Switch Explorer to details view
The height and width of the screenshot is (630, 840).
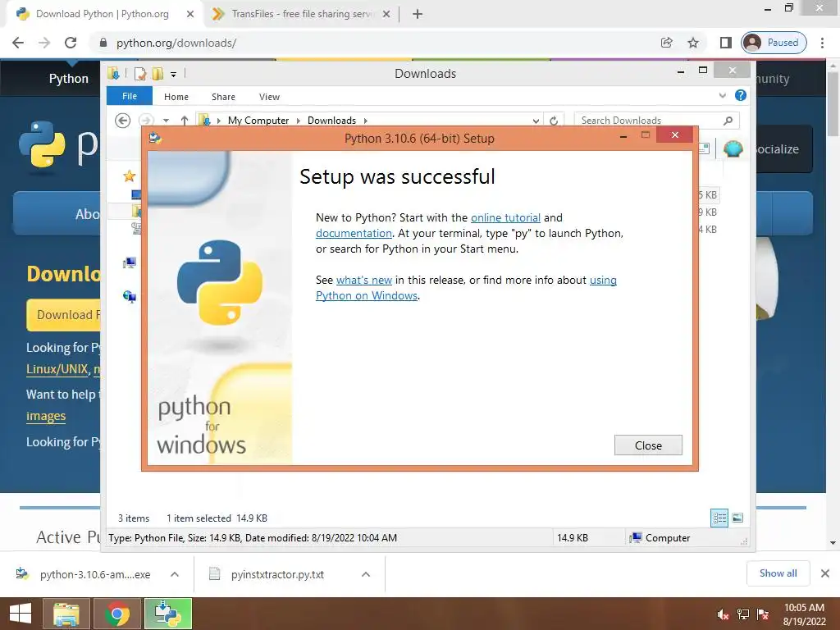point(719,518)
